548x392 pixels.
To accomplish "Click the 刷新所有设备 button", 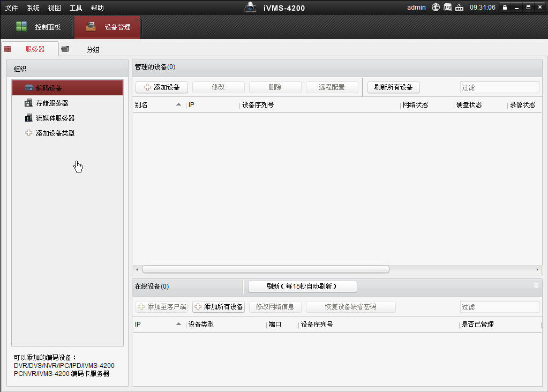I will [x=393, y=87].
